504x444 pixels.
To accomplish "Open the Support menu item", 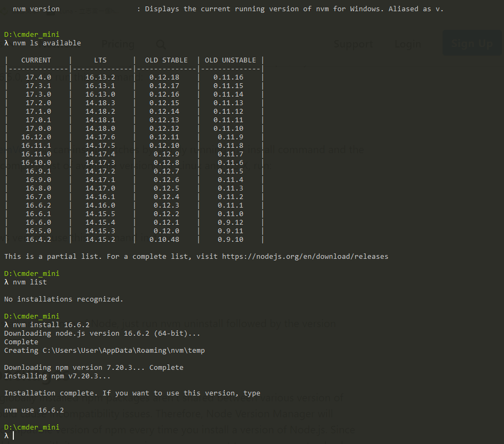I will (353, 44).
